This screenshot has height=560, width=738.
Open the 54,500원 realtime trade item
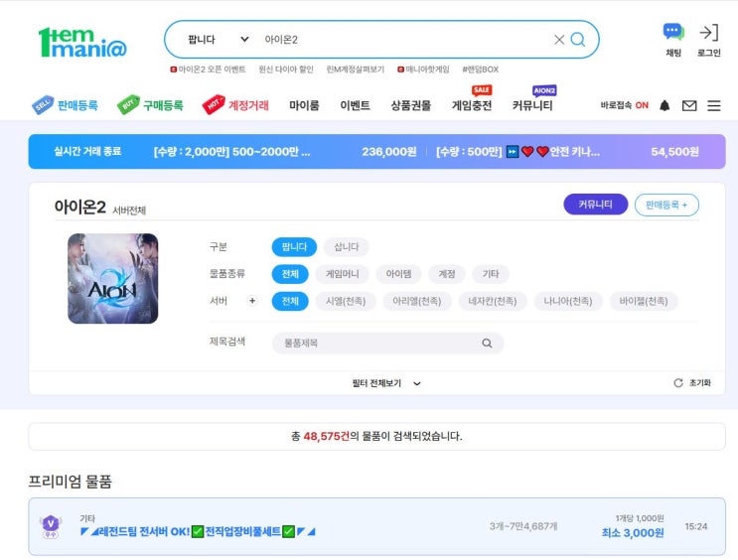[567, 152]
